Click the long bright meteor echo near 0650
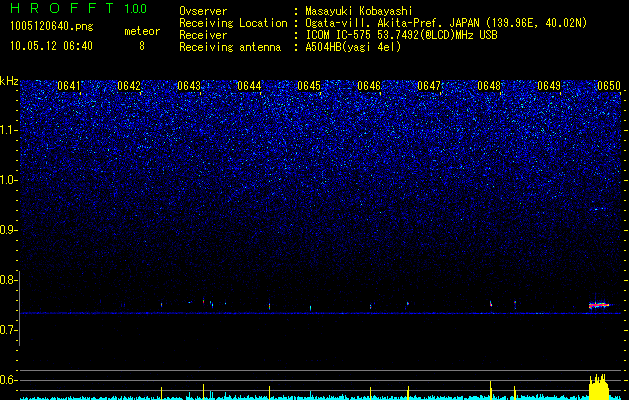This screenshot has height=400, width=629. pos(599,305)
